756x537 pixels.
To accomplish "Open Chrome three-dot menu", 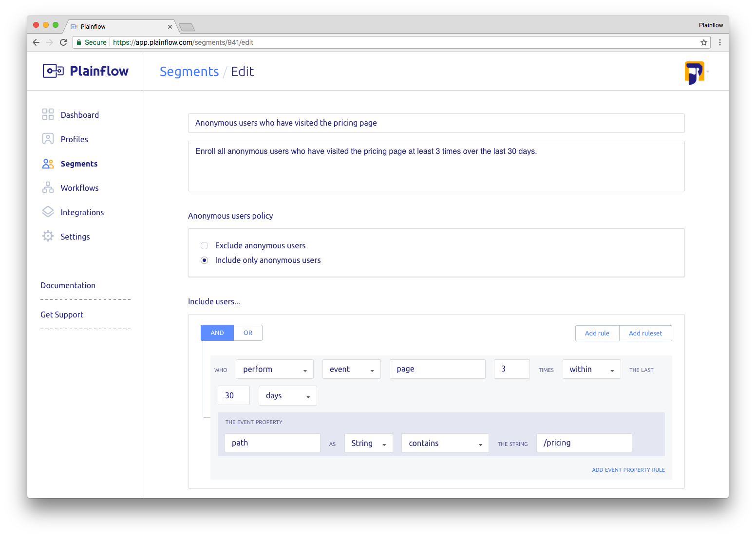I will (720, 42).
